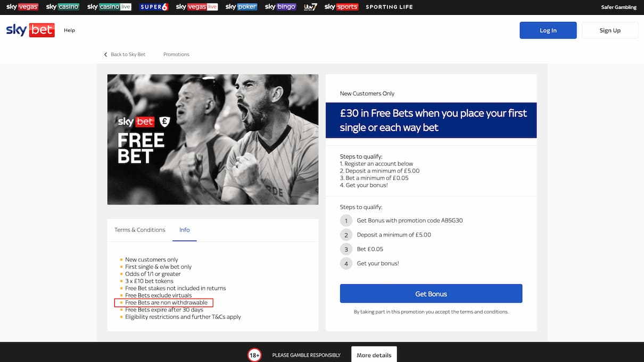The image size is (644, 362).
Task: Click the Sky Bet main logo
Action: click(x=30, y=30)
